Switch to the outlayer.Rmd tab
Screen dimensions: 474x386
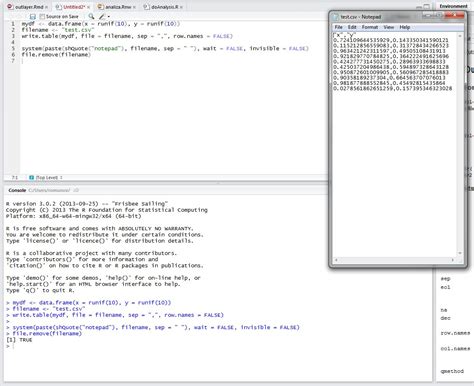pos(29,7)
